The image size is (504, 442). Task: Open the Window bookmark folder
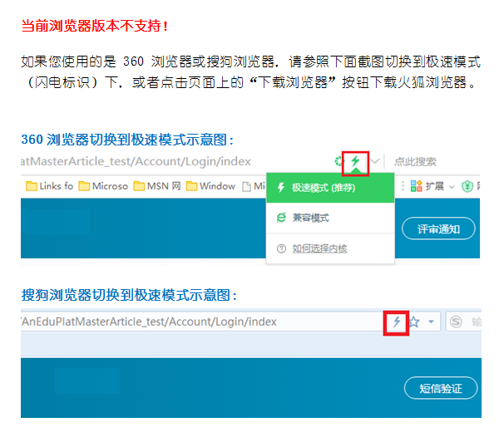[210, 186]
